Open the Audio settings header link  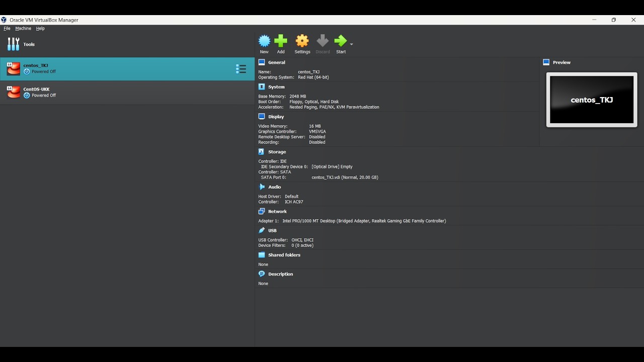point(275,187)
